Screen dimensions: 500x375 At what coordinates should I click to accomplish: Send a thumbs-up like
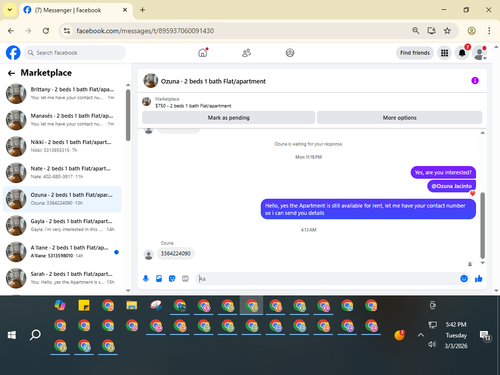point(479,279)
